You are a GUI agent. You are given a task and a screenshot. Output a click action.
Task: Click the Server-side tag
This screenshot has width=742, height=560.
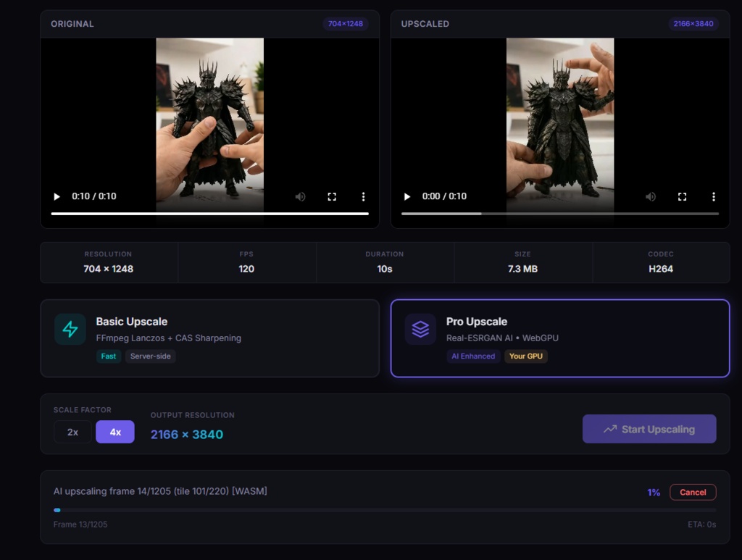click(x=151, y=356)
